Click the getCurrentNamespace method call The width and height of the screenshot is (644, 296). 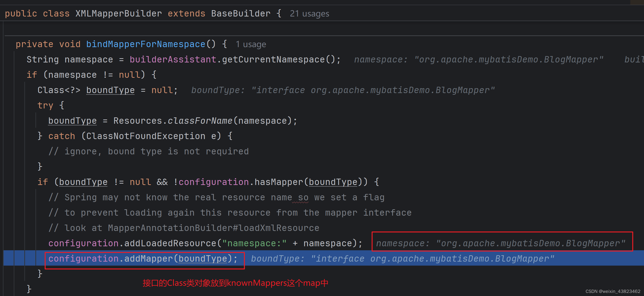(273, 59)
